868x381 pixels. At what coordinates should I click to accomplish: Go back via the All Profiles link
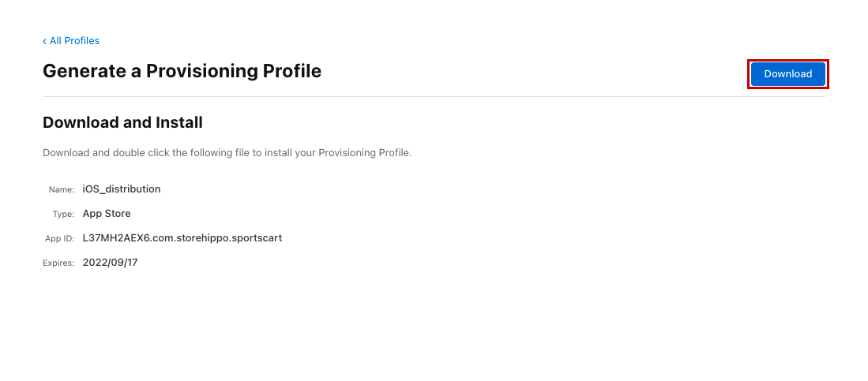[x=74, y=41]
